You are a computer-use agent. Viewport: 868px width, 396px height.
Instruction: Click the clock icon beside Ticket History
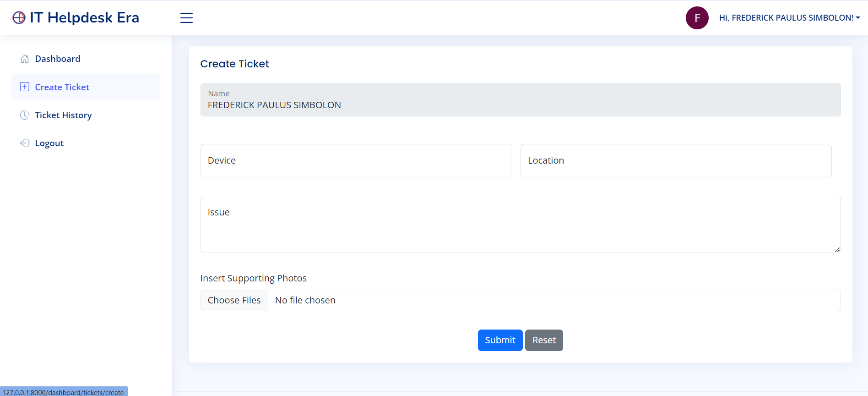tap(25, 115)
